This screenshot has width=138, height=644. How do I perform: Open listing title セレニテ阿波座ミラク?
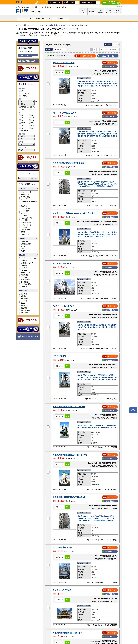tap(62, 548)
